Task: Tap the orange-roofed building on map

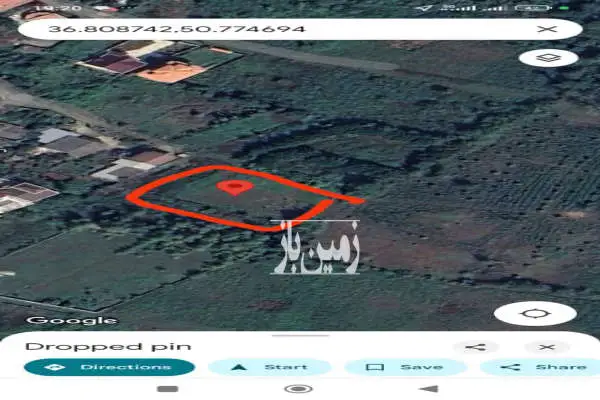Action: [x=171, y=72]
